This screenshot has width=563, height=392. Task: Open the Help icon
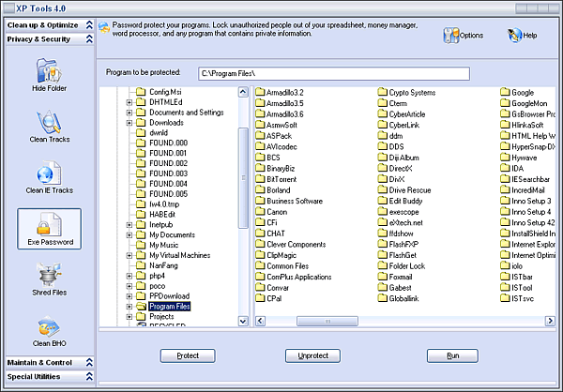click(x=514, y=36)
